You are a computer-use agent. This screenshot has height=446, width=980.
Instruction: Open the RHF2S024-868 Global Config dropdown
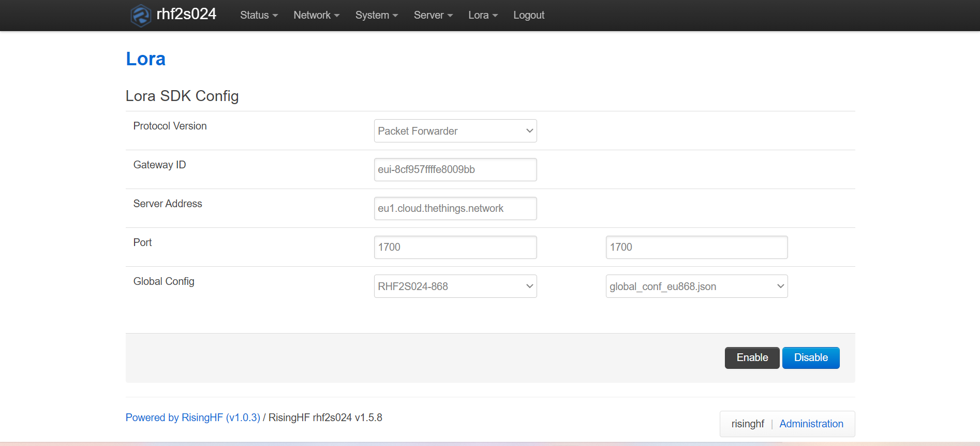[455, 286]
